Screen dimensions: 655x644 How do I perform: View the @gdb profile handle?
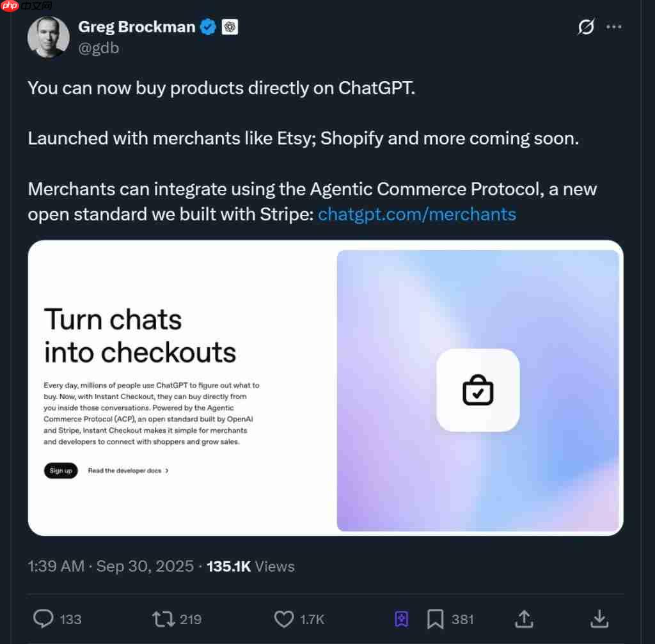pyautogui.click(x=99, y=47)
